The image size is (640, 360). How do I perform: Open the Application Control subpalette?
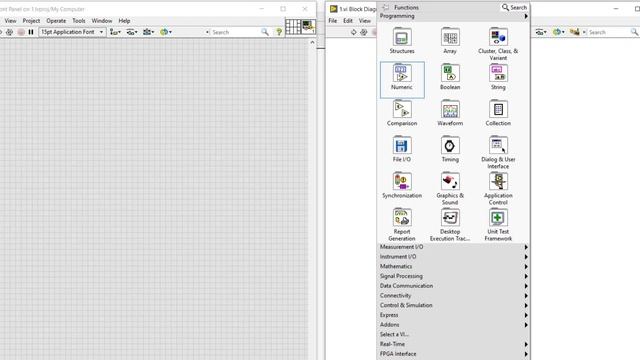498,188
